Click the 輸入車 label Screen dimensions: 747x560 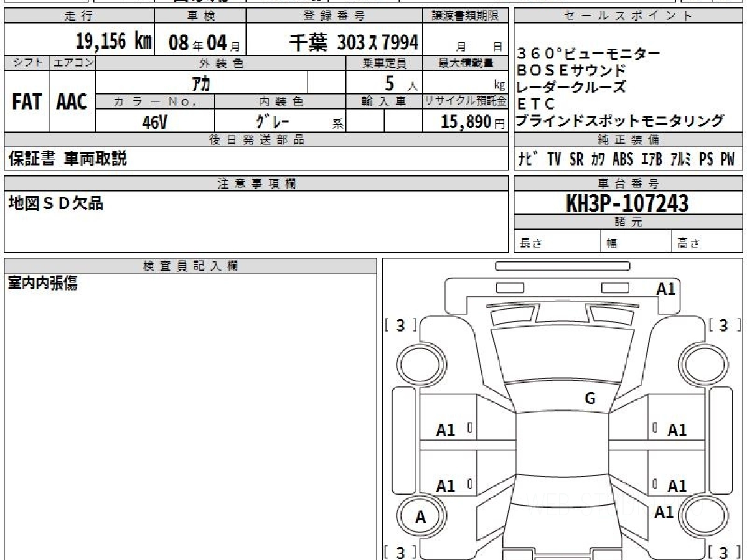point(384,101)
